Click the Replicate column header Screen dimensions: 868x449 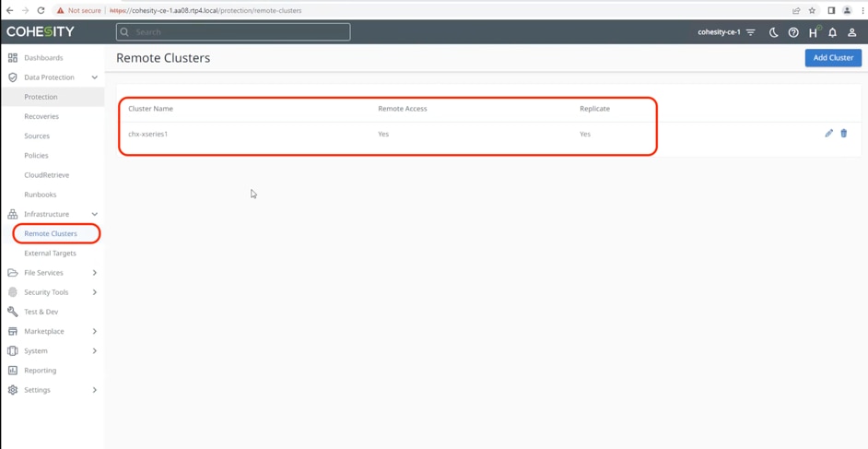[x=594, y=109]
